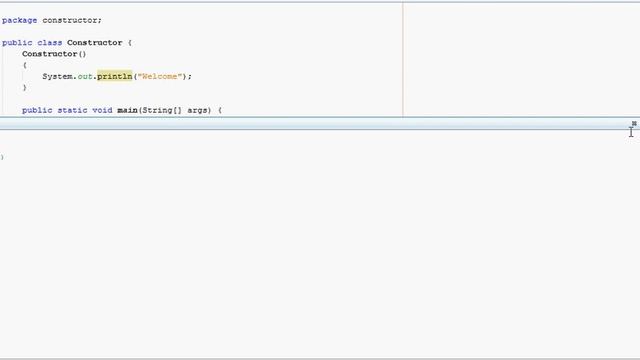Close the output panel using its X icon
The width and height of the screenshot is (640, 360).
[x=634, y=123]
